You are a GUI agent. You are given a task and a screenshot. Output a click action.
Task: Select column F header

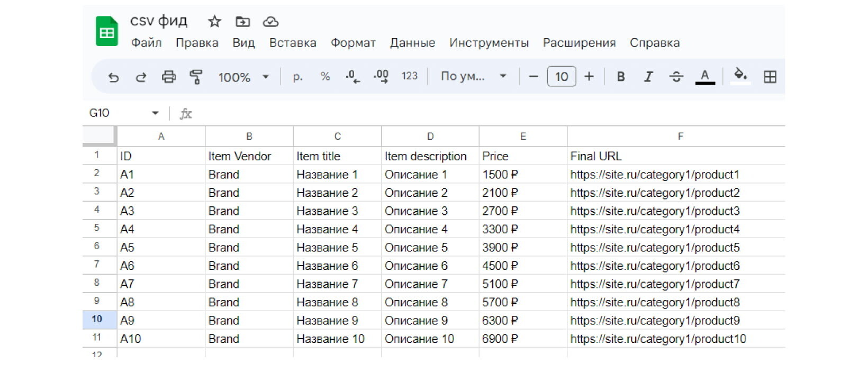coord(676,136)
